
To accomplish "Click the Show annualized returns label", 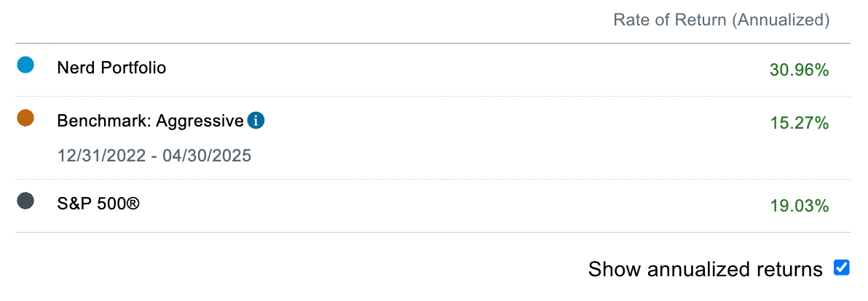I will tap(705, 270).
